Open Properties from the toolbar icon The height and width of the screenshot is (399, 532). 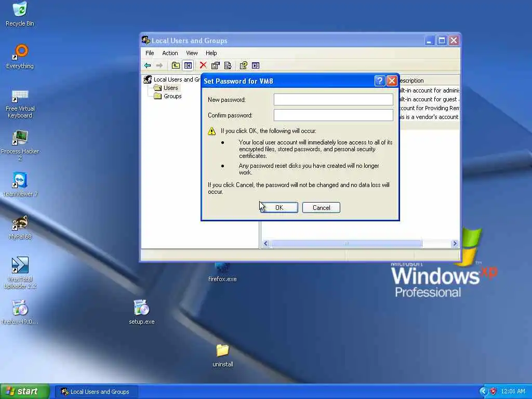pos(216,65)
